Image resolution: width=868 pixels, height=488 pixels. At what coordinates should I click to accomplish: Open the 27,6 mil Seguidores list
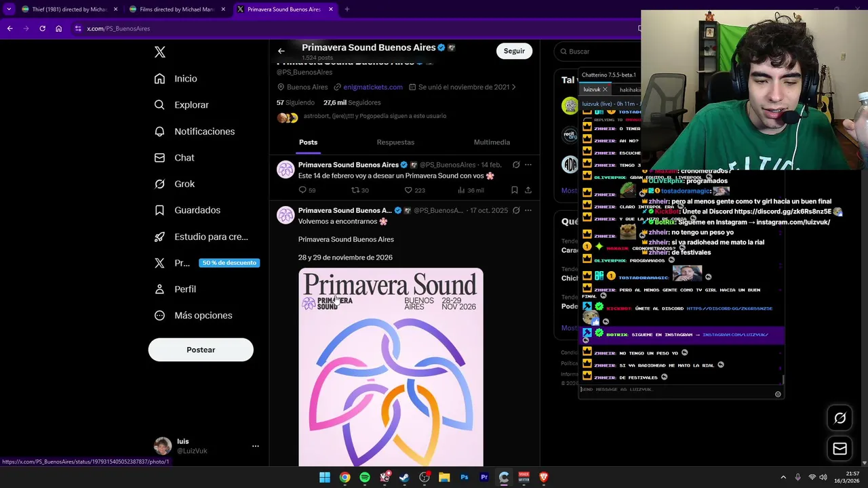[x=352, y=102]
